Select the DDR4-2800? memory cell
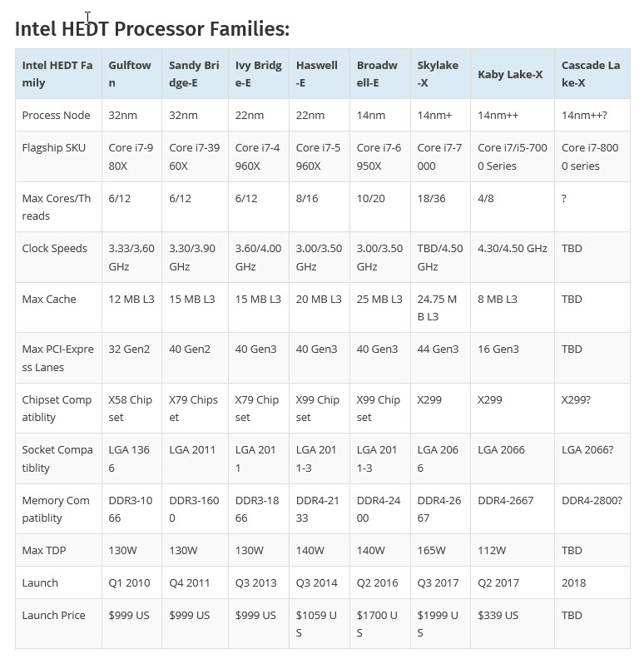The width and height of the screenshot is (644, 659). (591, 500)
